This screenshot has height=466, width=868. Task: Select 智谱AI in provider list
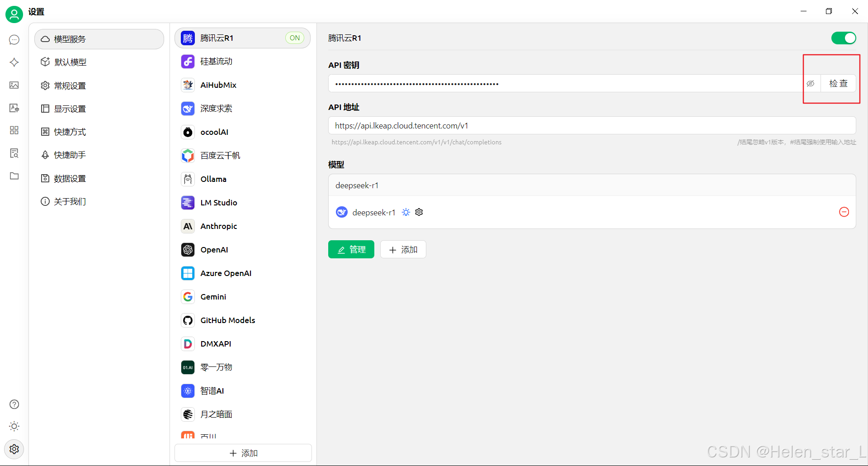coord(243,391)
